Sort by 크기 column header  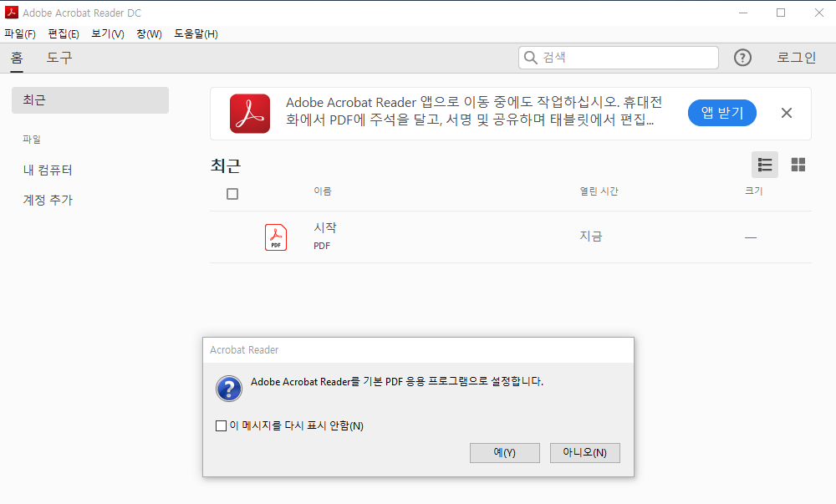click(x=754, y=191)
